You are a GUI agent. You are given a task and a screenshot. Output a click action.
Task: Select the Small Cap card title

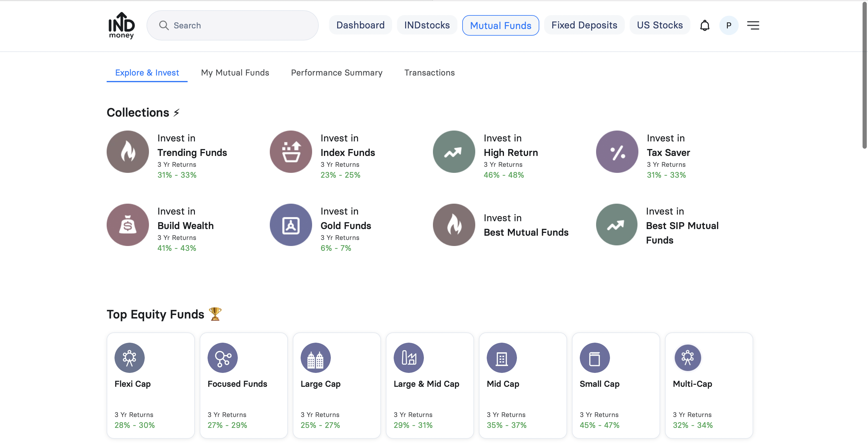(599, 384)
